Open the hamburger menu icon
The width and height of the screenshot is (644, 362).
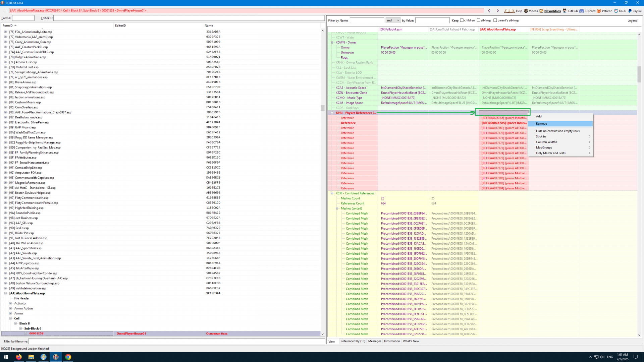pos(5,11)
